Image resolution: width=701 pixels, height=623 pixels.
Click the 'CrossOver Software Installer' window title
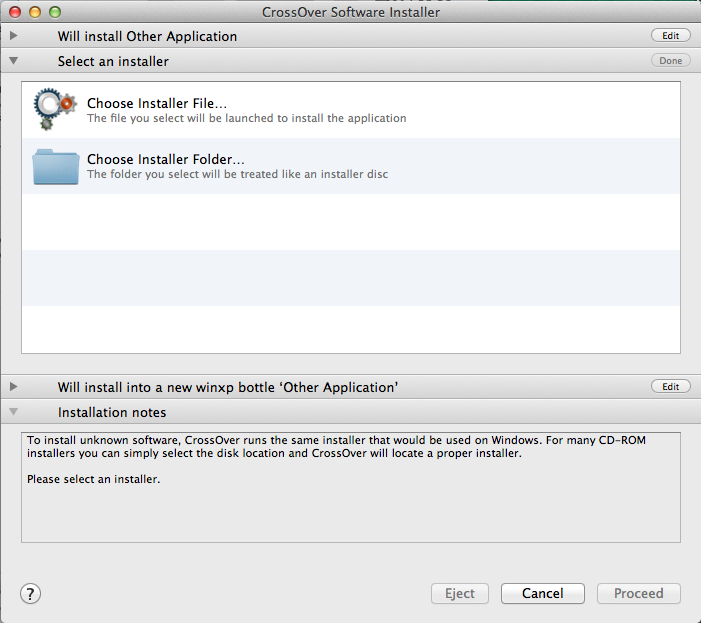tap(351, 12)
